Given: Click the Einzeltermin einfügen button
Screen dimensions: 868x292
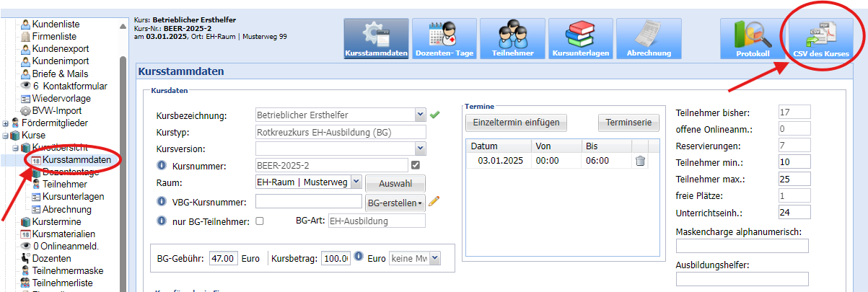Looking at the screenshot, I should pos(516,123).
